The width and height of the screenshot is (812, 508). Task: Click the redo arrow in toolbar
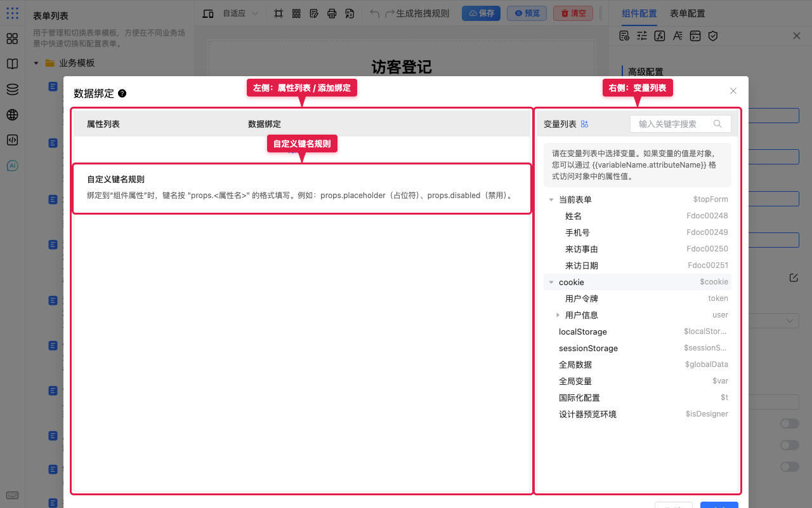point(390,13)
